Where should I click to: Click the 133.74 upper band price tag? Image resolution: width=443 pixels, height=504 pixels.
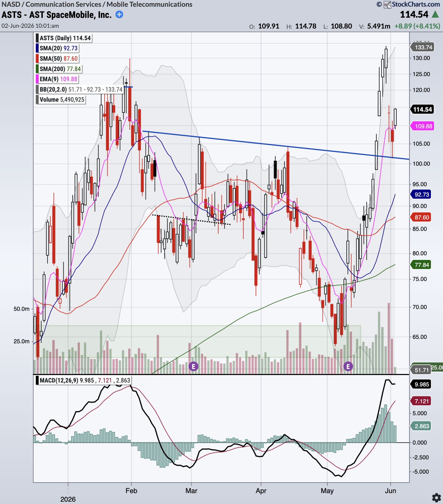pyautogui.click(x=422, y=47)
